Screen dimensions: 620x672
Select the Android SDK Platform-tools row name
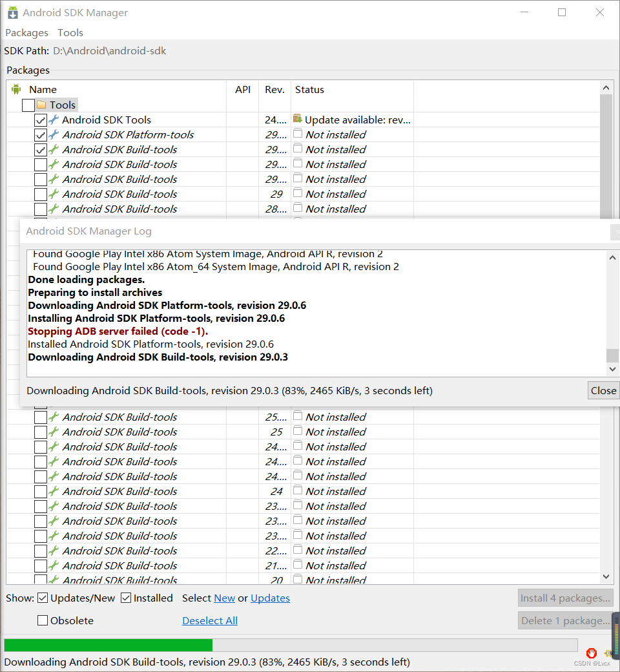point(128,135)
